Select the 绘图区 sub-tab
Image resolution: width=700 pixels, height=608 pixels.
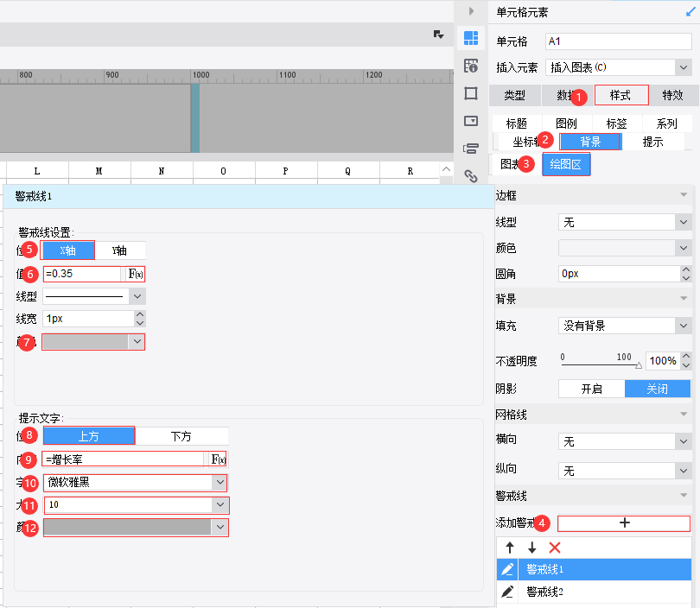coord(566,164)
